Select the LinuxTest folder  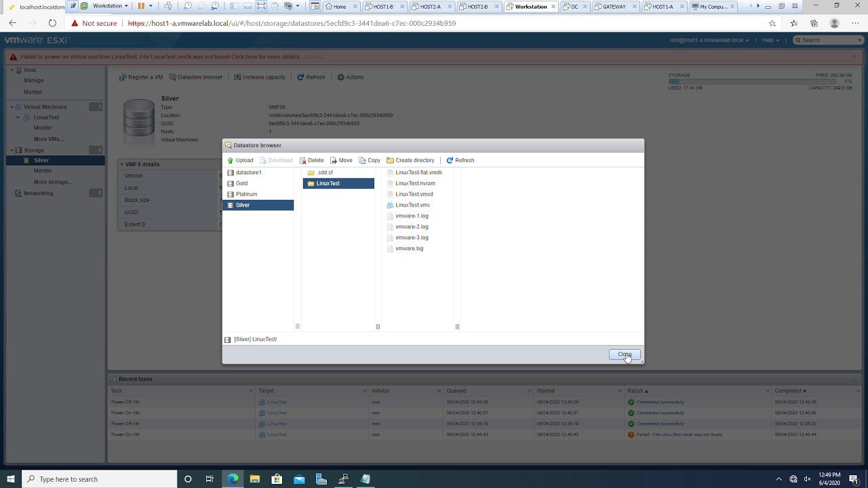(x=338, y=184)
